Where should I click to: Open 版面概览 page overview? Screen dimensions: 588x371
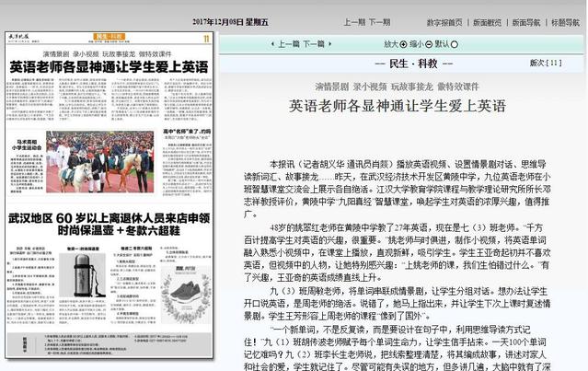487,22
